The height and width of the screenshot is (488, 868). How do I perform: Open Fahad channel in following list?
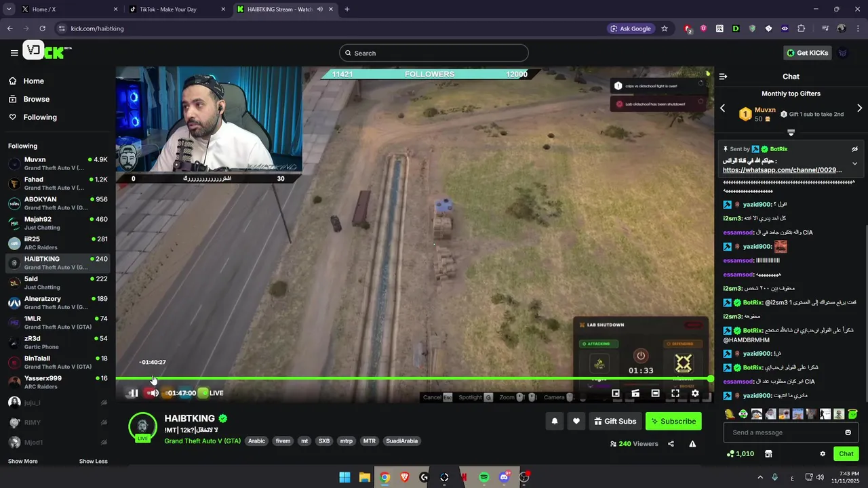click(x=58, y=184)
